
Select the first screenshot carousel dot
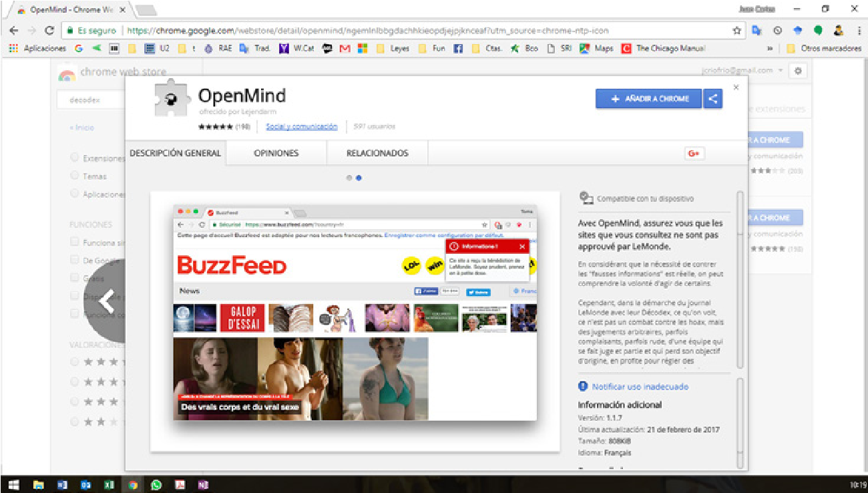[x=349, y=178]
